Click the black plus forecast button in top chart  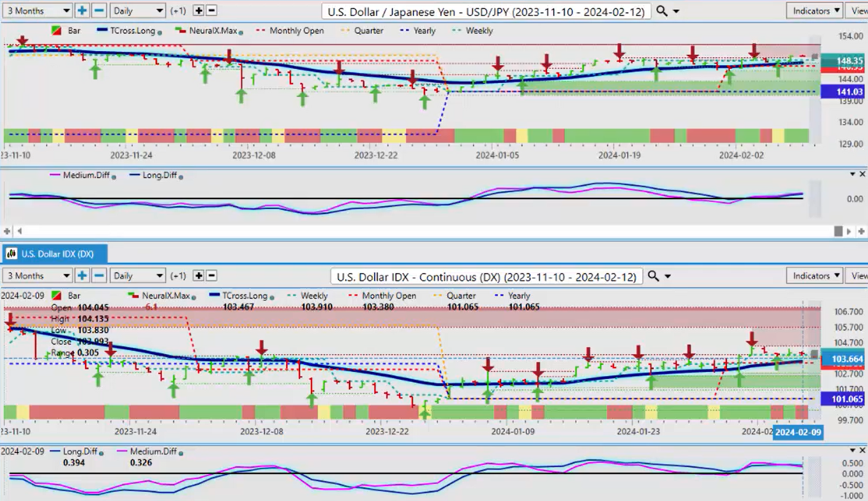click(199, 10)
